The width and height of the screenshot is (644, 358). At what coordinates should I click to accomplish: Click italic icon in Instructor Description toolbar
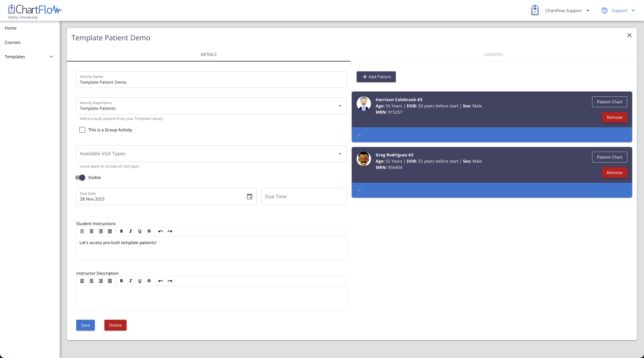pos(131,281)
